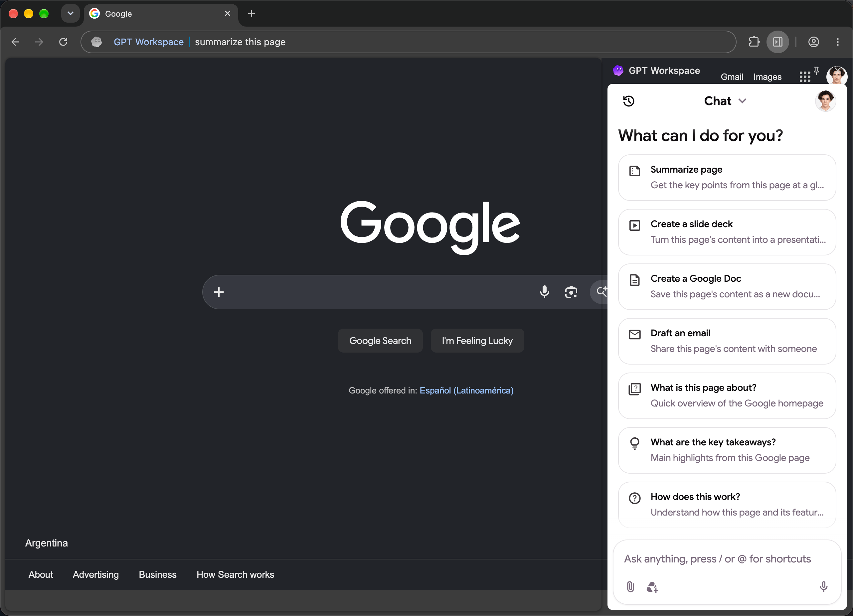Start voice input in GPT Workspace chat
Screen dimensions: 853x616
tap(823, 587)
